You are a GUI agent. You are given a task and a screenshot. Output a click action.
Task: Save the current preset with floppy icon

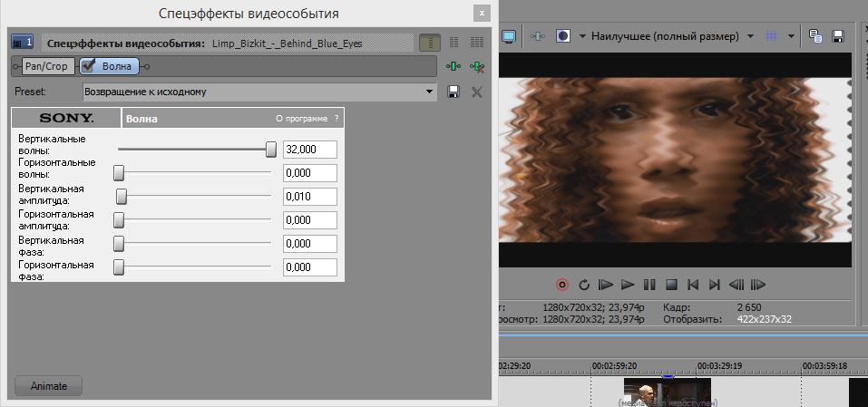point(454,92)
